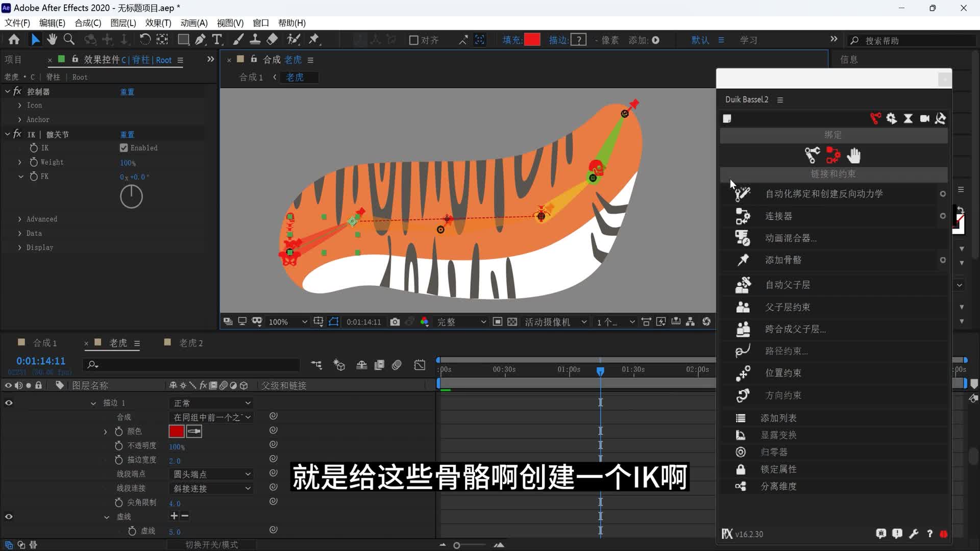Image resolution: width=980 pixels, height=551 pixels.
Task: Click Duik auto-rig and IK icon
Action: [x=743, y=194]
